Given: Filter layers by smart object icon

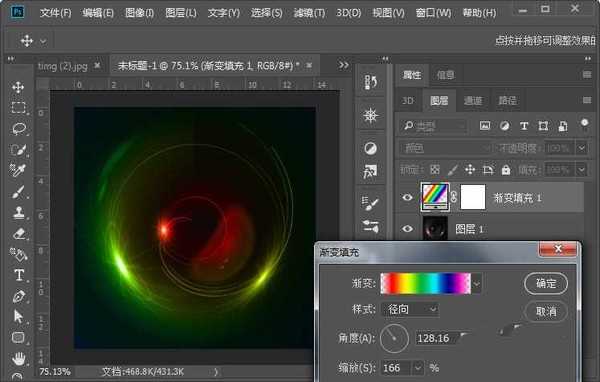Looking at the screenshot, I should coord(563,126).
